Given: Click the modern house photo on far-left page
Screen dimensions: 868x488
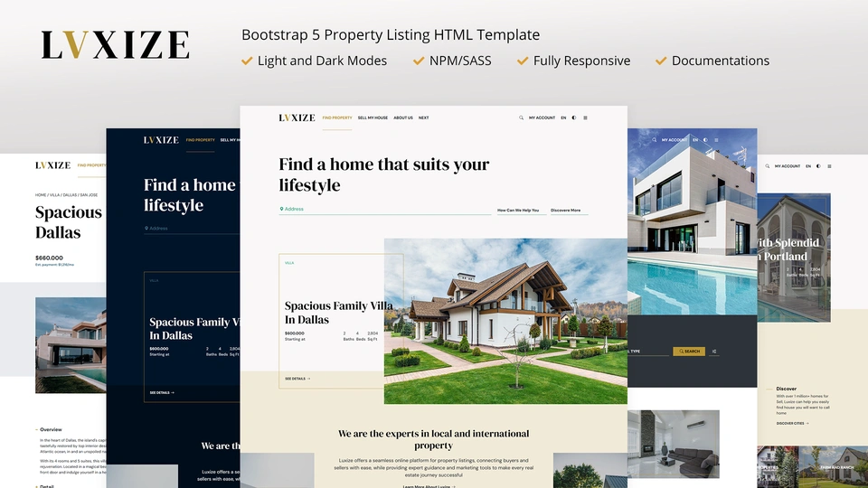Looking at the screenshot, I should [71, 345].
